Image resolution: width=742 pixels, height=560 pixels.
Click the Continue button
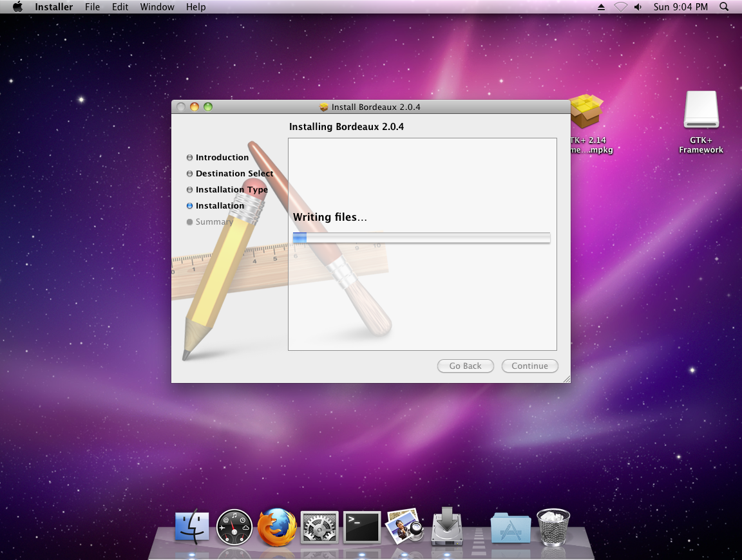pos(529,366)
